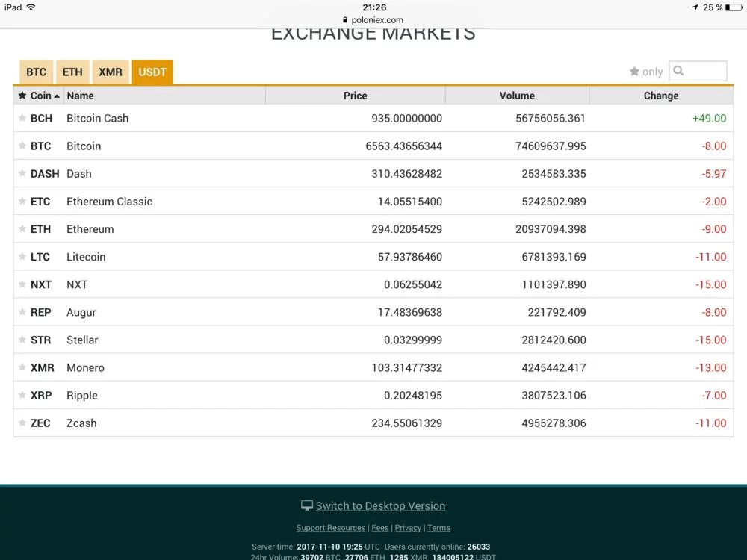Click ETH volume 20937094.398
This screenshot has width=747, height=560.
click(x=551, y=228)
